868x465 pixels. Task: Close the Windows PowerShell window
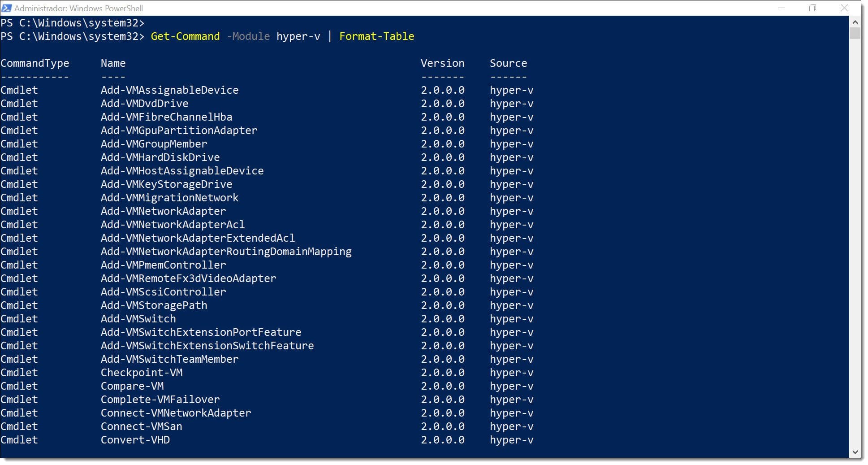tap(844, 8)
